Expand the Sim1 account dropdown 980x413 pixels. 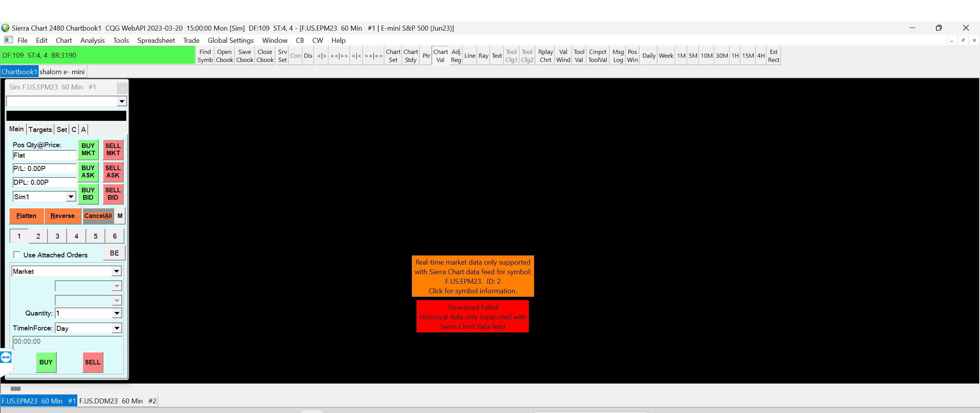pyautogui.click(x=71, y=197)
